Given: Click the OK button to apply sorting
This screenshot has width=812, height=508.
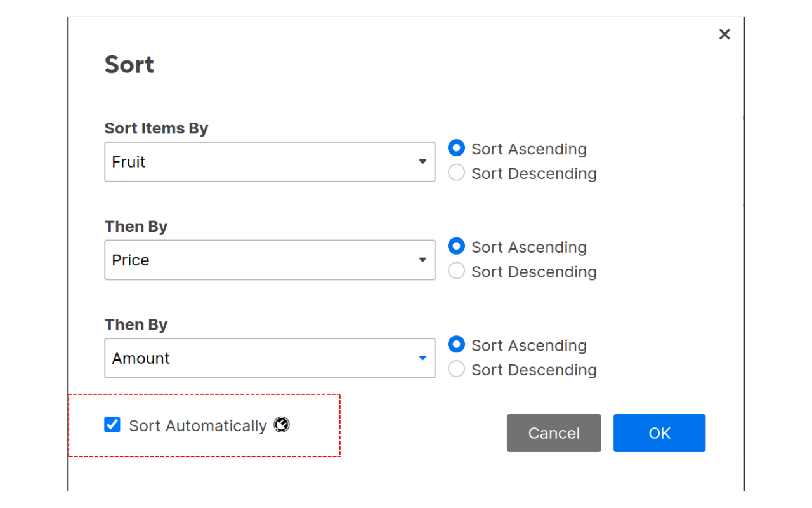Looking at the screenshot, I should (659, 432).
